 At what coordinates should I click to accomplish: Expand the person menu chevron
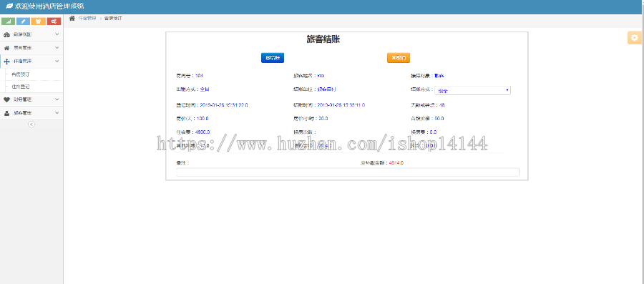57,113
